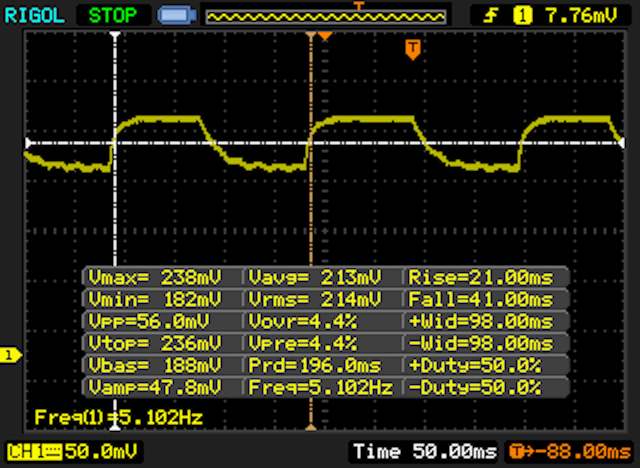Click the Fall=41.00ms measurement
Image resolution: width=640 pixels, height=468 pixels.
(x=481, y=299)
